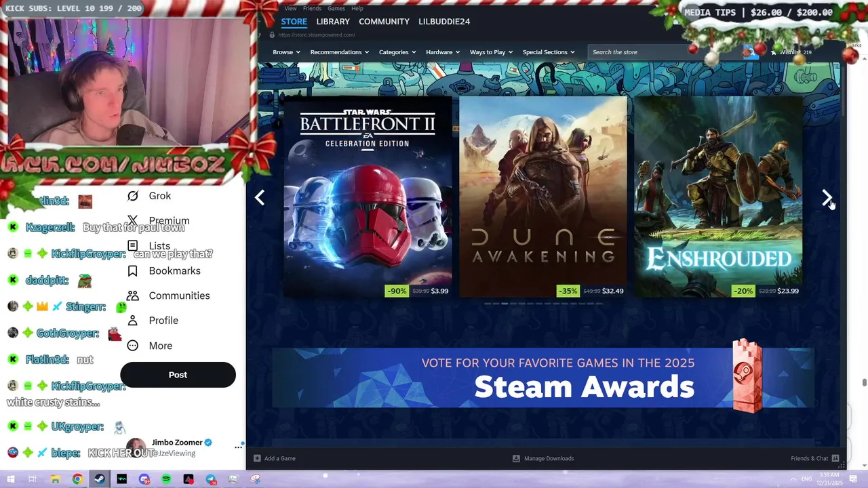The width and height of the screenshot is (868, 488).
Task: Open Telegram from the taskbar
Action: point(211,479)
